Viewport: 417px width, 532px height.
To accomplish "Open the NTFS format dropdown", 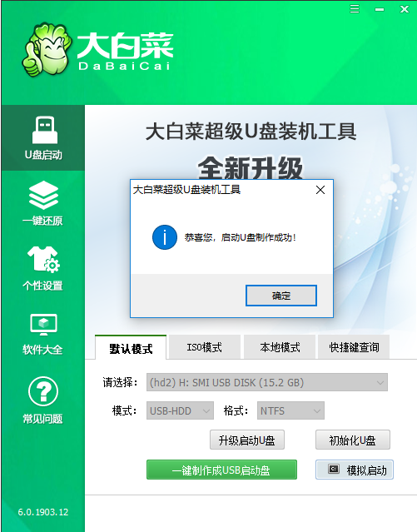I will [290, 410].
